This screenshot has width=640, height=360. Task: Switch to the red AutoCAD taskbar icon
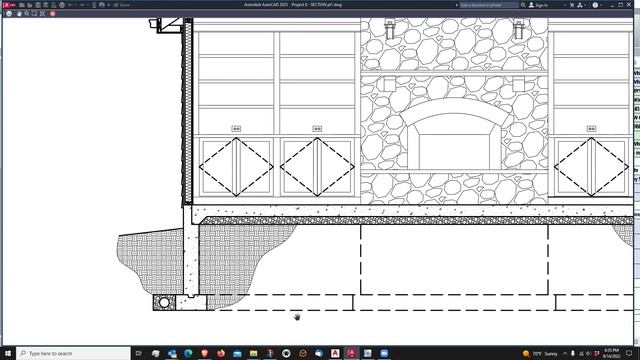tap(351, 353)
